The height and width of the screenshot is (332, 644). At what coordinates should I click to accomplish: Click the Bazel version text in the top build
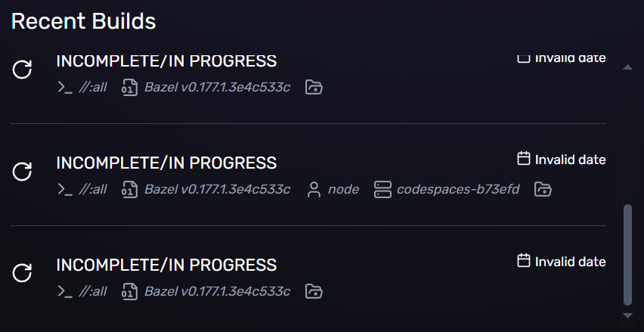tap(217, 87)
